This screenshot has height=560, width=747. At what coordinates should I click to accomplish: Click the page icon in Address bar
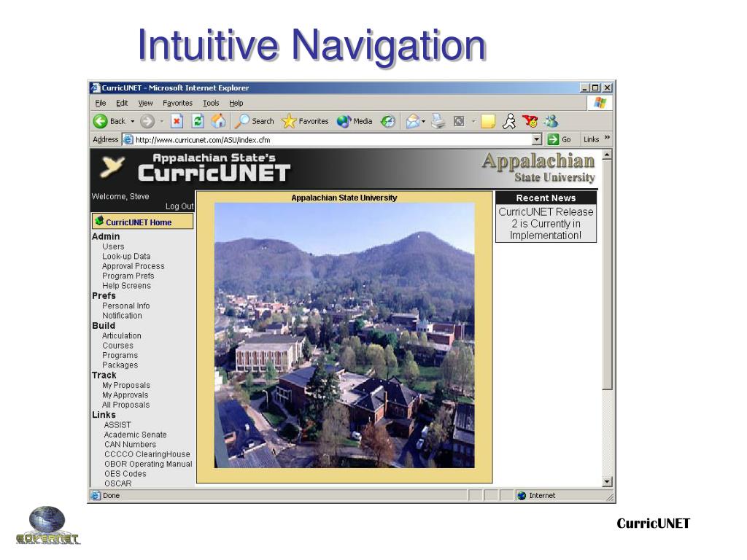pos(128,139)
